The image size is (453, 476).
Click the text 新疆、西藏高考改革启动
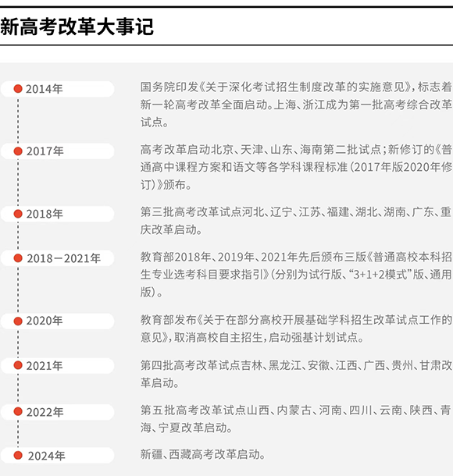point(203,454)
